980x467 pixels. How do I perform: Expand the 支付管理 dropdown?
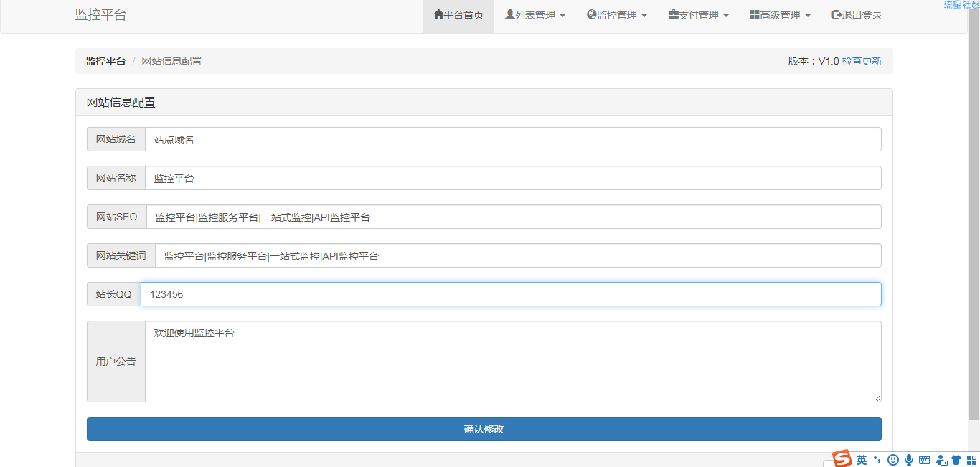click(x=698, y=15)
